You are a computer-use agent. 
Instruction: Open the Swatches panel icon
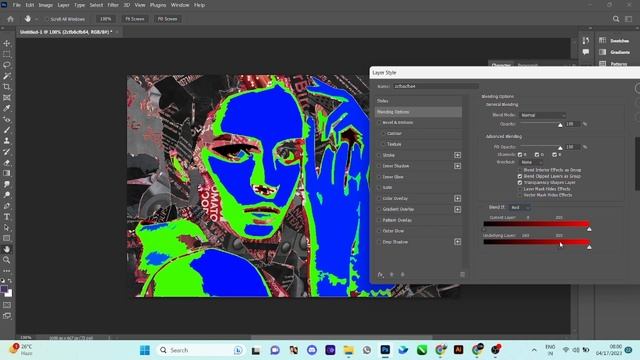pyautogui.click(x=602, y=40)
